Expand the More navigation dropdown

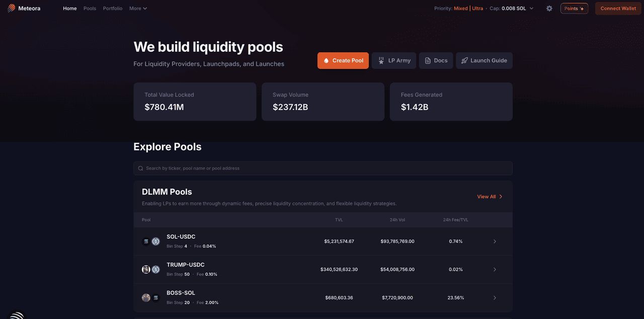(138, 9)
